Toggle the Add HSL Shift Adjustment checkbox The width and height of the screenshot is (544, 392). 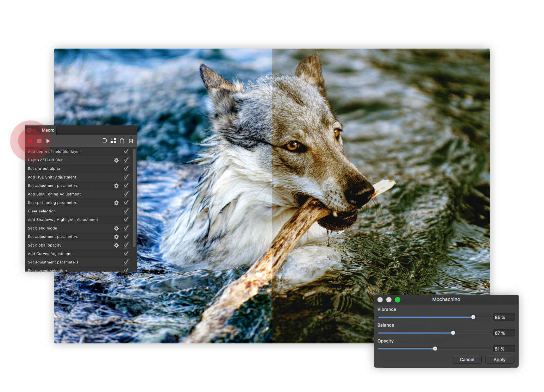(x=126, y=177)
